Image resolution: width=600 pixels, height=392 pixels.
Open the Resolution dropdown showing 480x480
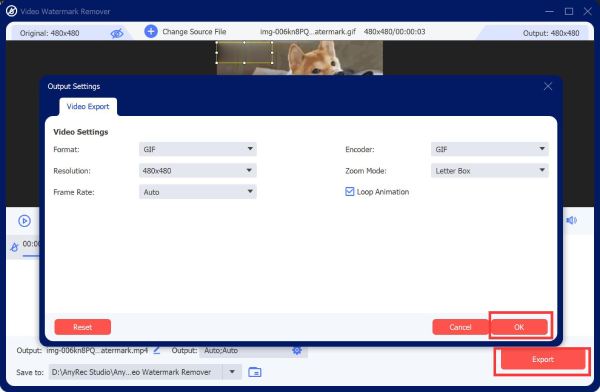click(x=197, y=170)
